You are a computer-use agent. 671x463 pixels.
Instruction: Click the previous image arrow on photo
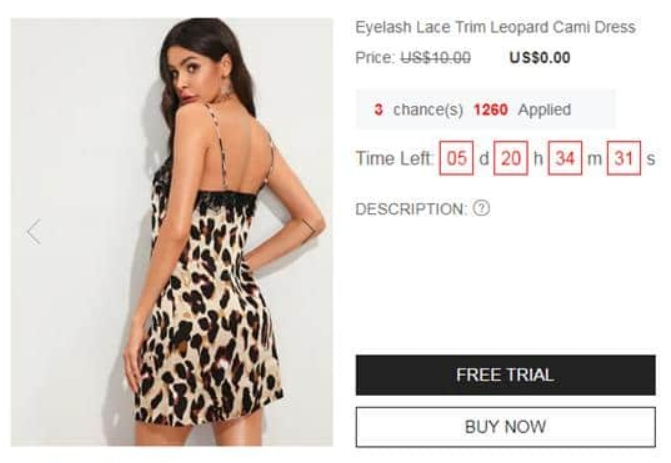34,232
